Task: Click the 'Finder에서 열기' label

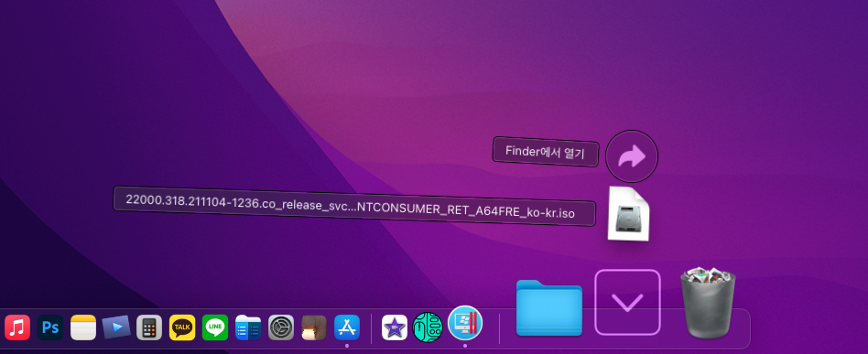Action: (x=546, y=152)
